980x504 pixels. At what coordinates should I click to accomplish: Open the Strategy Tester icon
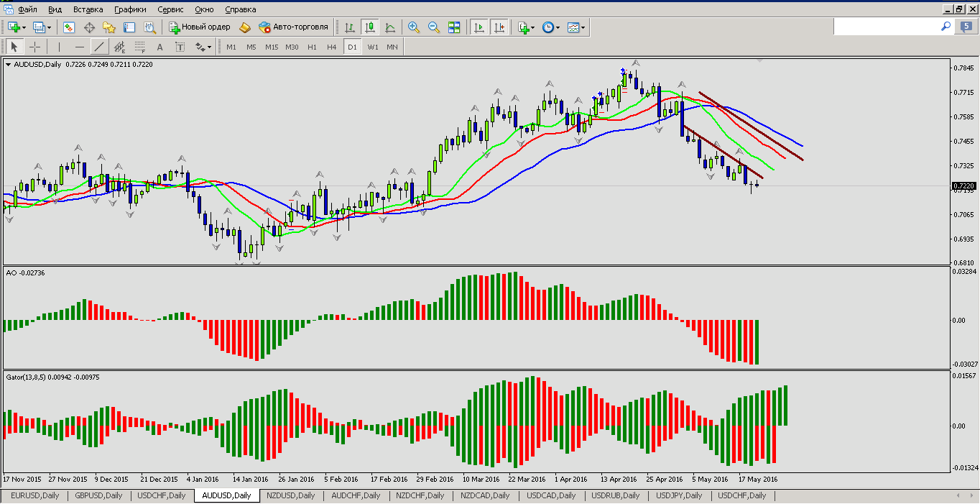click(x=149, y=27)
